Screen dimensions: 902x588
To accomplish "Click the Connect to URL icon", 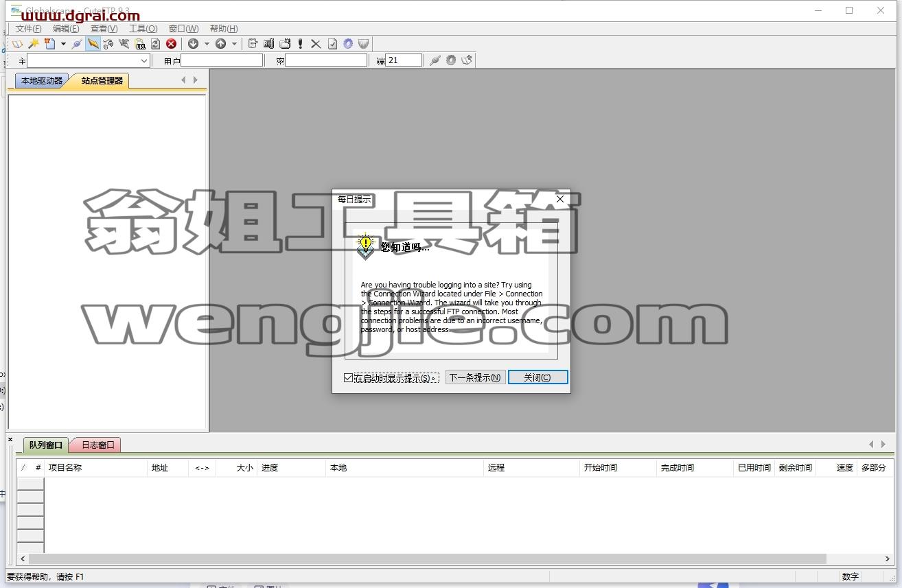I will 140,44.
